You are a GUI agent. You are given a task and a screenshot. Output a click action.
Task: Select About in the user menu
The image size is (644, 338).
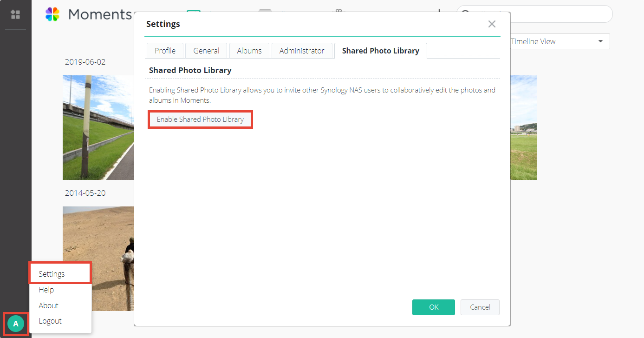tap(60, 305)
